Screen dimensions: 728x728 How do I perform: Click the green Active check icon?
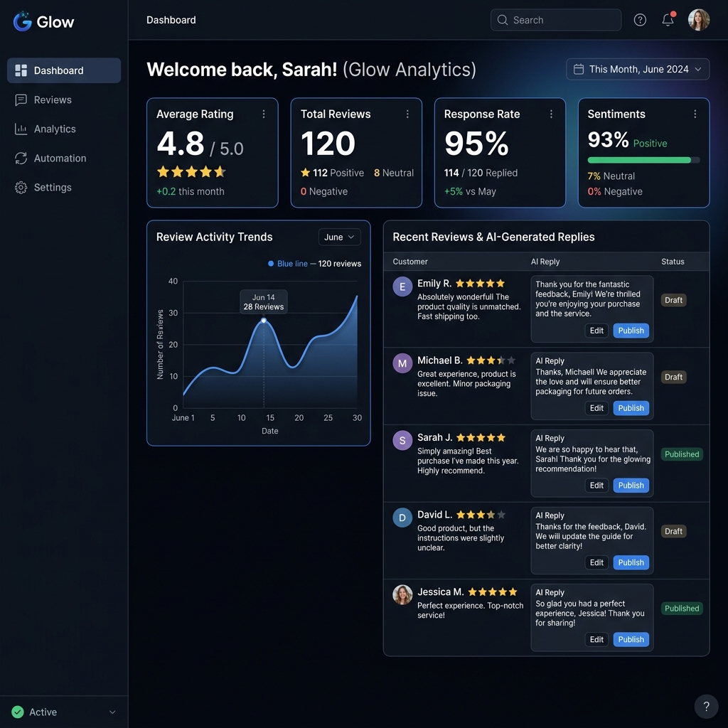(x=18, y=712)
